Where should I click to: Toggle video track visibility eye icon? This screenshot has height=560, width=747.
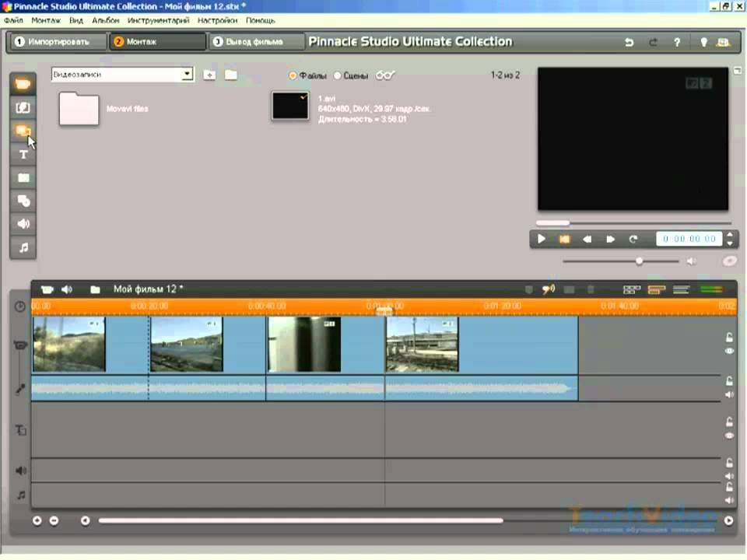pos(729,351)
